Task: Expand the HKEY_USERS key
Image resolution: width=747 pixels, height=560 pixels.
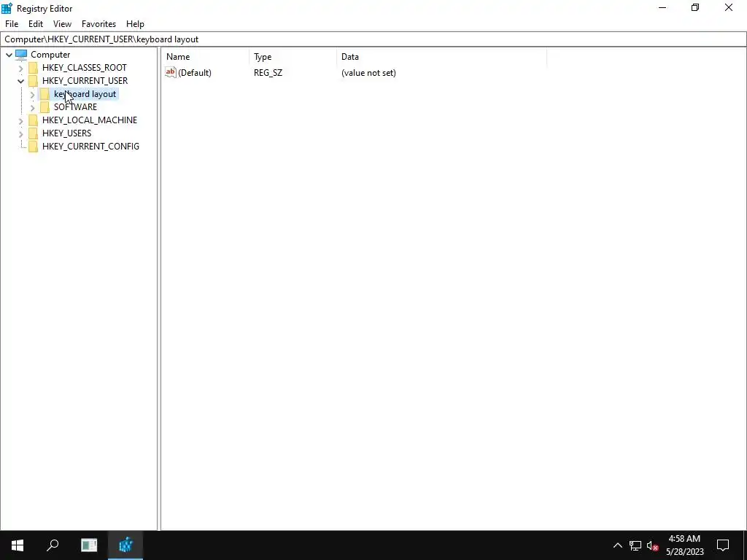Action: coord(21,134)
